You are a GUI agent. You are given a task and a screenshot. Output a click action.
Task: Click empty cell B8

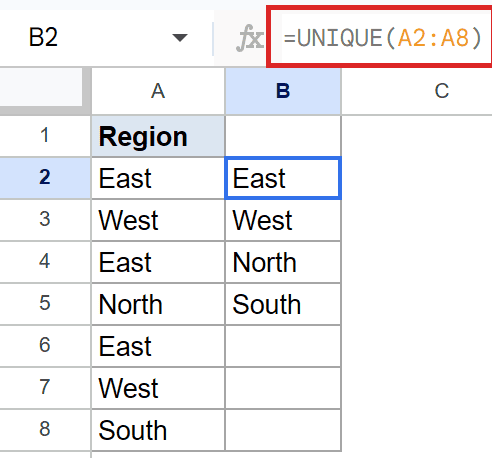coord(283,430)
